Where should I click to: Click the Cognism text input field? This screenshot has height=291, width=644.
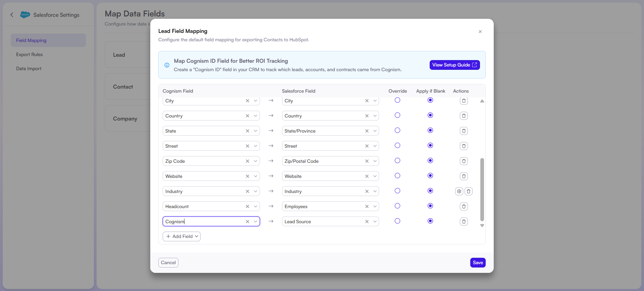pos(203,222)
